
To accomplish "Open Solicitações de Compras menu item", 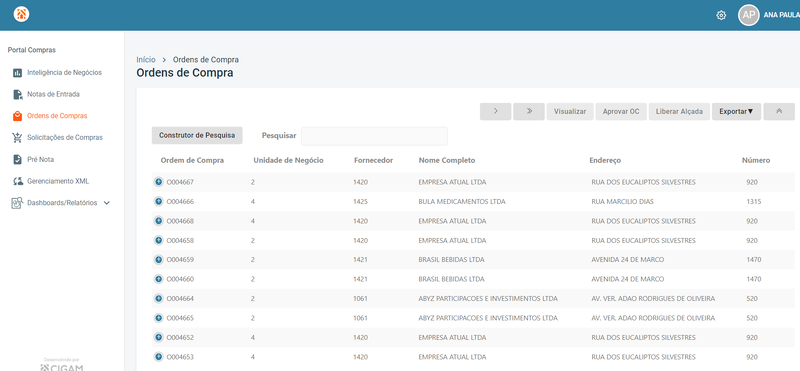I will 65,138.
